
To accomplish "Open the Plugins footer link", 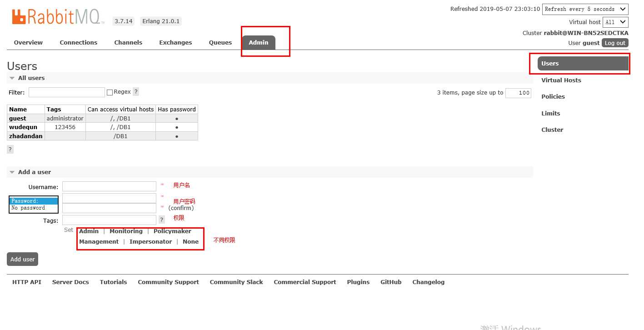I will pos(358,282).
